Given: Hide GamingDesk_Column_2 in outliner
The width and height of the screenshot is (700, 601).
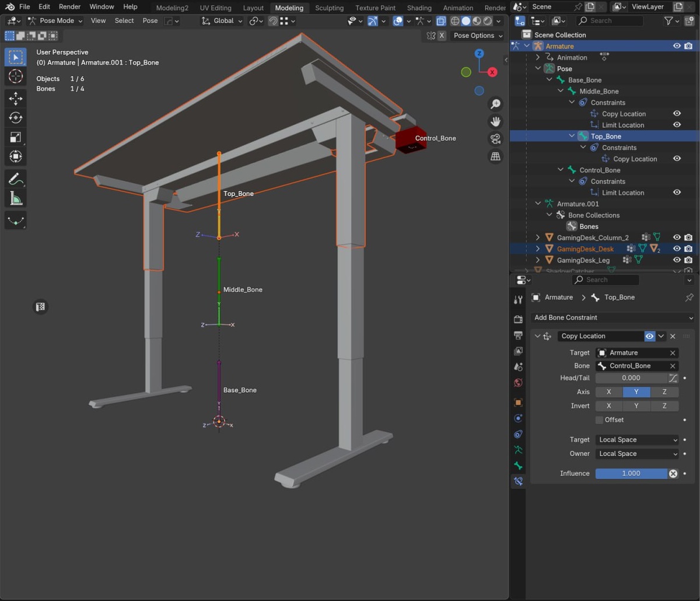Looking at the screenshot, I should click(x=677, y=237).
